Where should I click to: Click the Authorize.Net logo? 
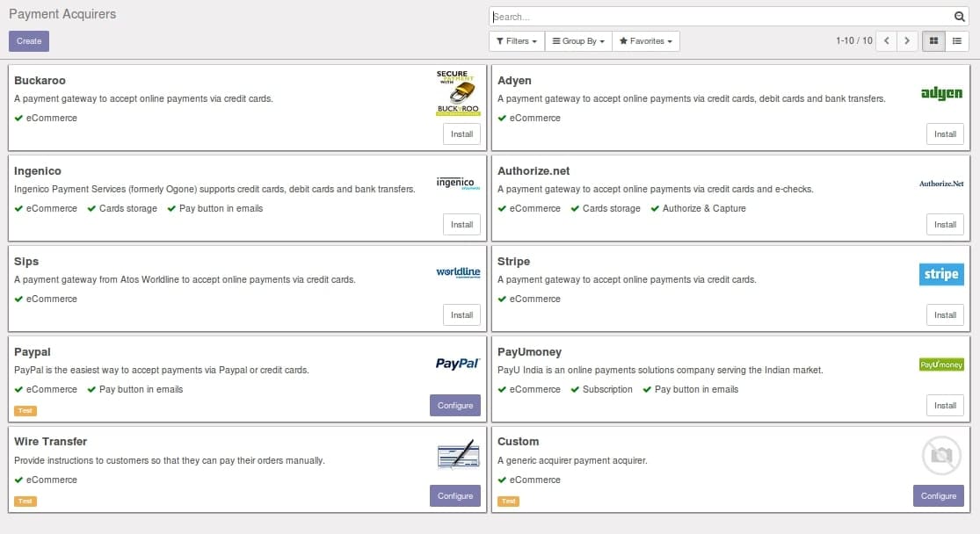click(941, 184)
